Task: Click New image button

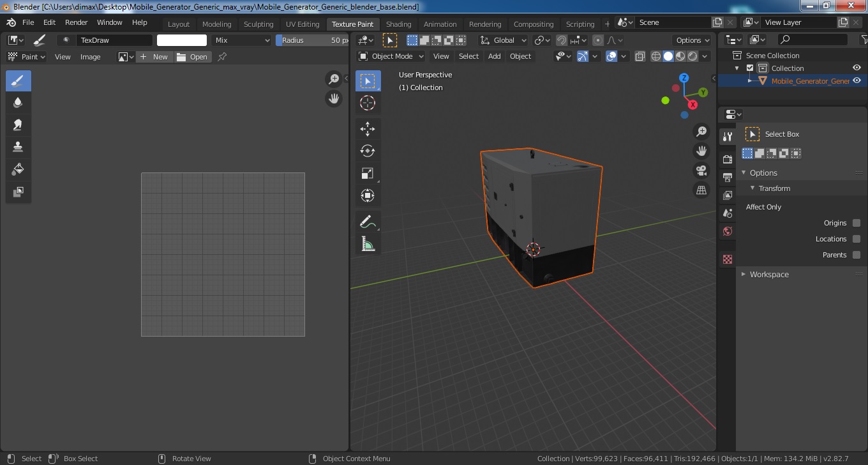Action: click(x=154, y=57)
